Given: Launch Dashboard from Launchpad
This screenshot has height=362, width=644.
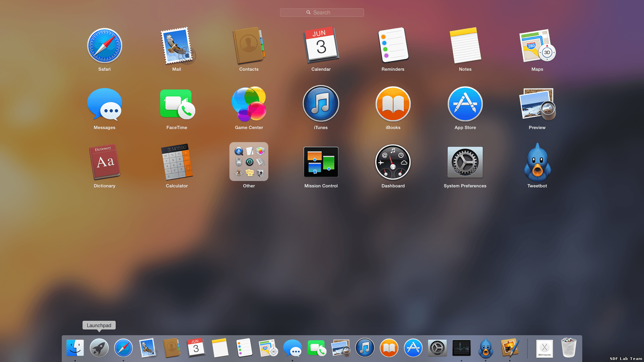Looking at the screenshot, I should (x=393, y=162).
